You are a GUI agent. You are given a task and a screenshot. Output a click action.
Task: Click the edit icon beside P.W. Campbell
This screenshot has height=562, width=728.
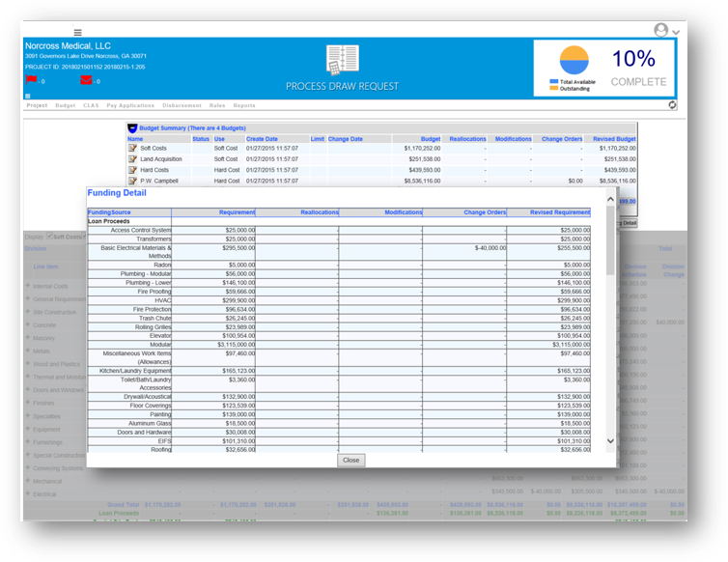132,181
